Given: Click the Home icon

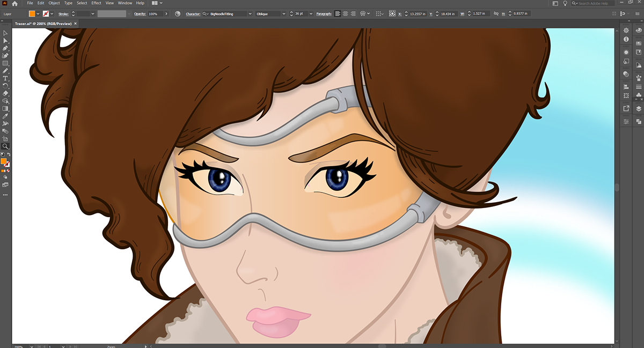Looking at the screenshot, I should [x=15, y=3].
